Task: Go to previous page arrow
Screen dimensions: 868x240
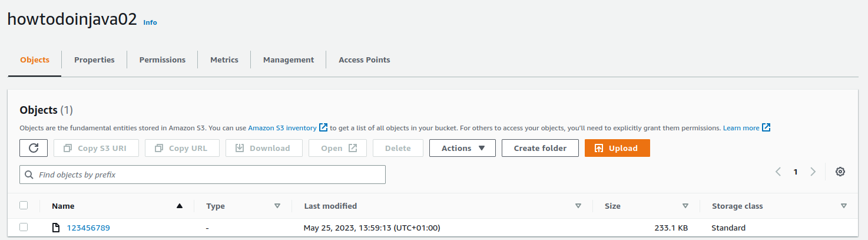Action: coord(778,172)
